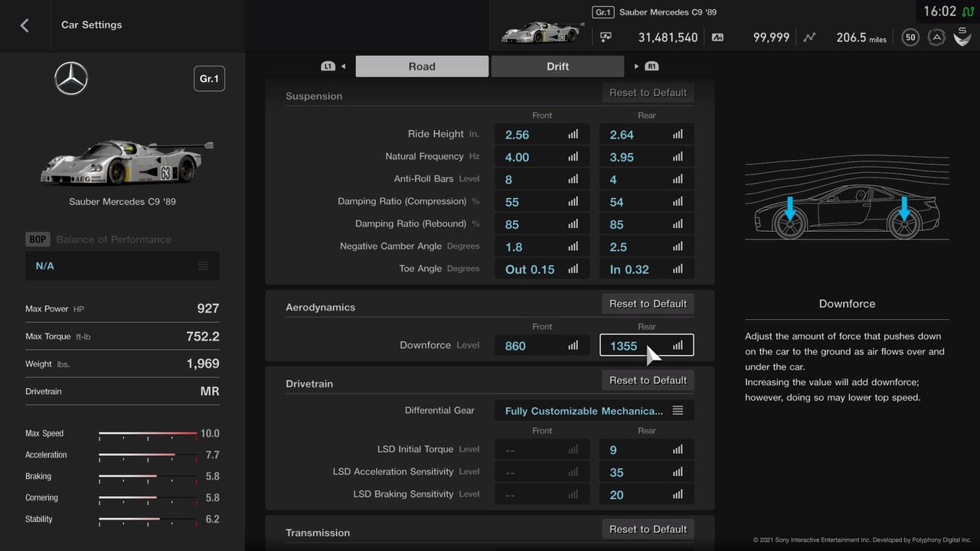Click the Weight 1,969 value
This screenshot has width=980, height=551.
coord(203,364)
